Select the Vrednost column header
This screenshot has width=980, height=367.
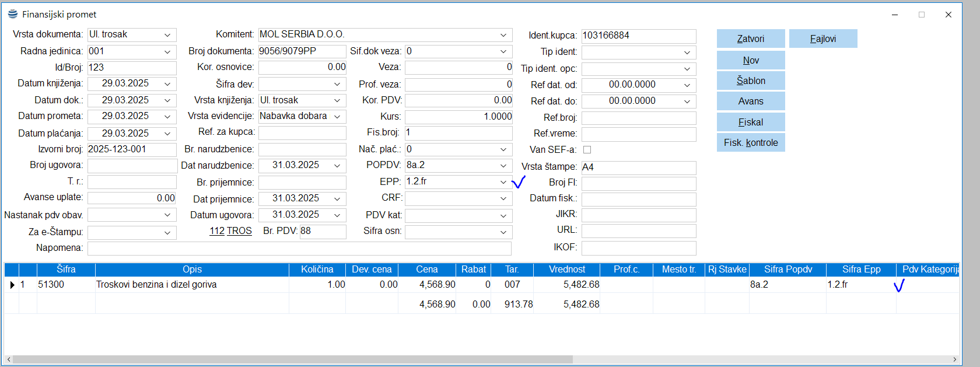566,270
